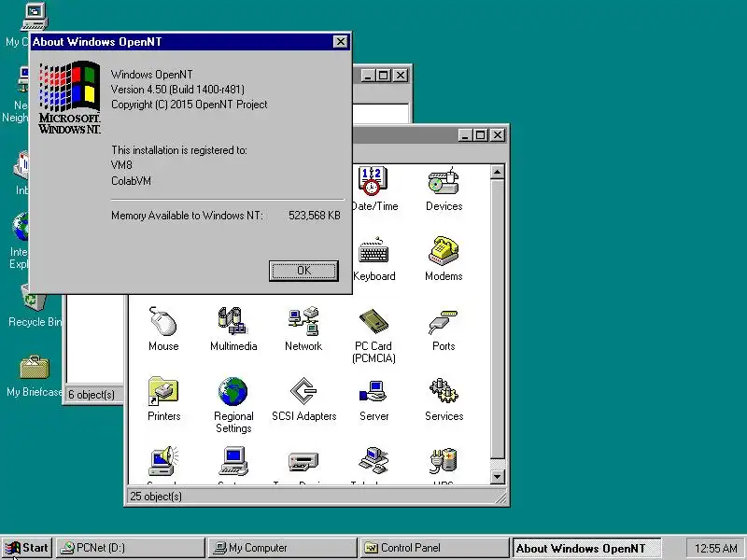Click Control Panel scrollbar up arrow

click(x=497, y=172)
